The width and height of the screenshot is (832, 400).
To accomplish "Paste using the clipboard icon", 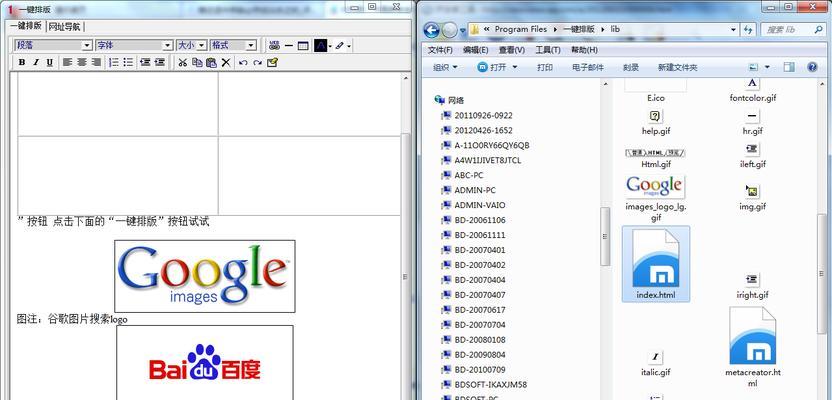I will click(211, 63).
